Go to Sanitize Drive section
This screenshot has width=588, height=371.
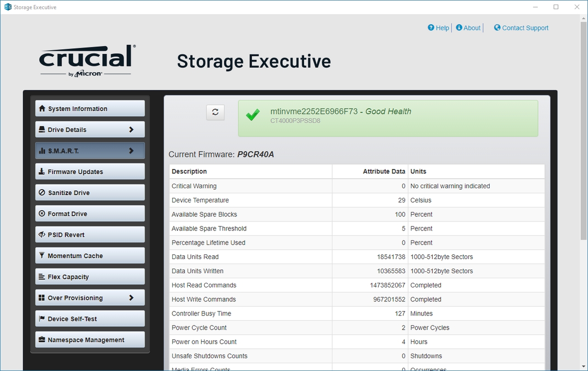point(90,192)
